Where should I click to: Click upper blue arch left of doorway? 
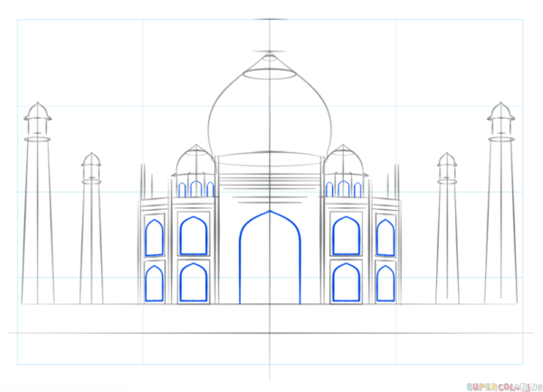(194, 236)
